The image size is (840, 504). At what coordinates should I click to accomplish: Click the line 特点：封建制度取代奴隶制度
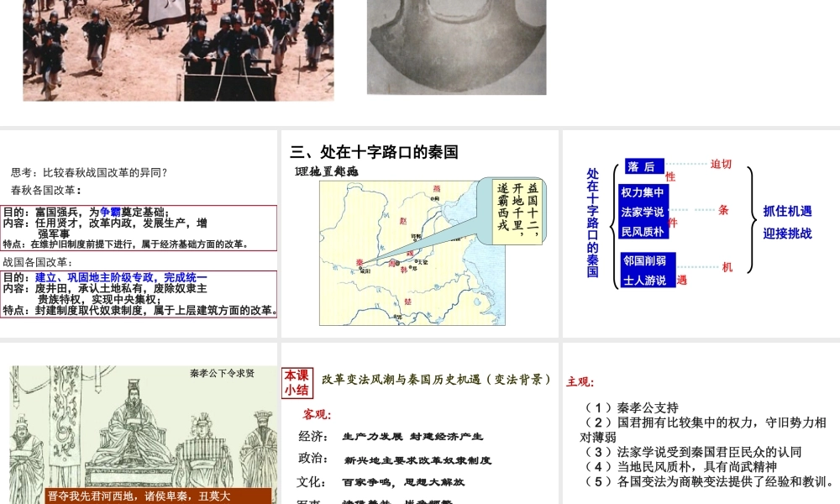140,311
